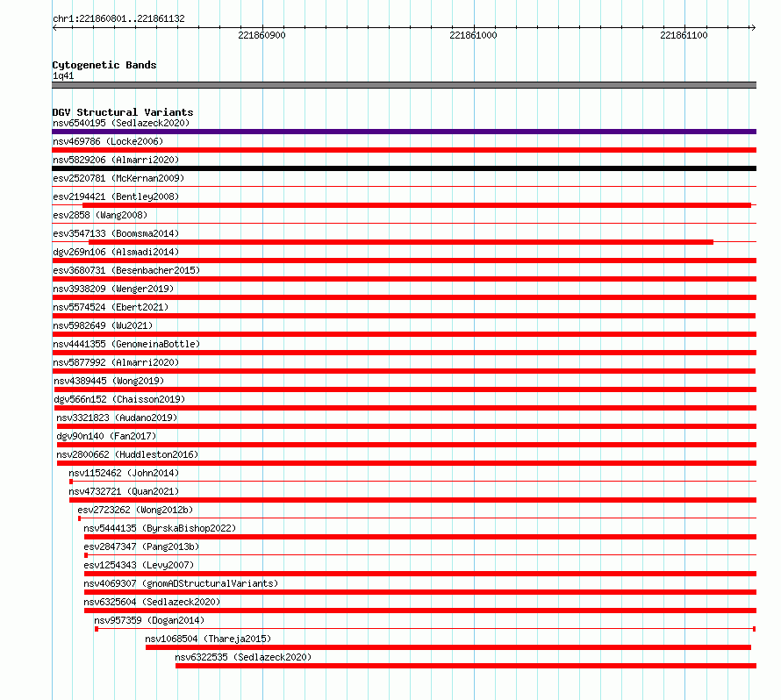781x700 pixels.
Task: Click nsv4441355 (GenomeinaBottle) label
Action: (x=126, y=344)
